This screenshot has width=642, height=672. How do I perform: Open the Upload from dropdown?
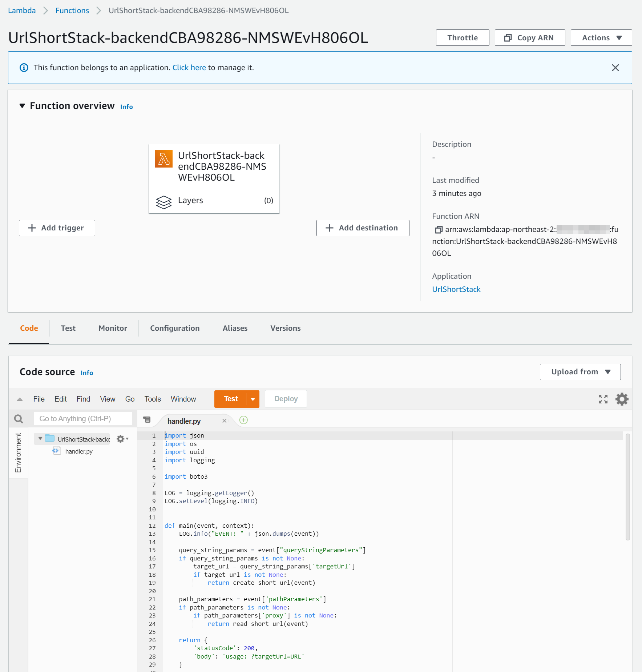pyautogui.click(x=580, y=372)
